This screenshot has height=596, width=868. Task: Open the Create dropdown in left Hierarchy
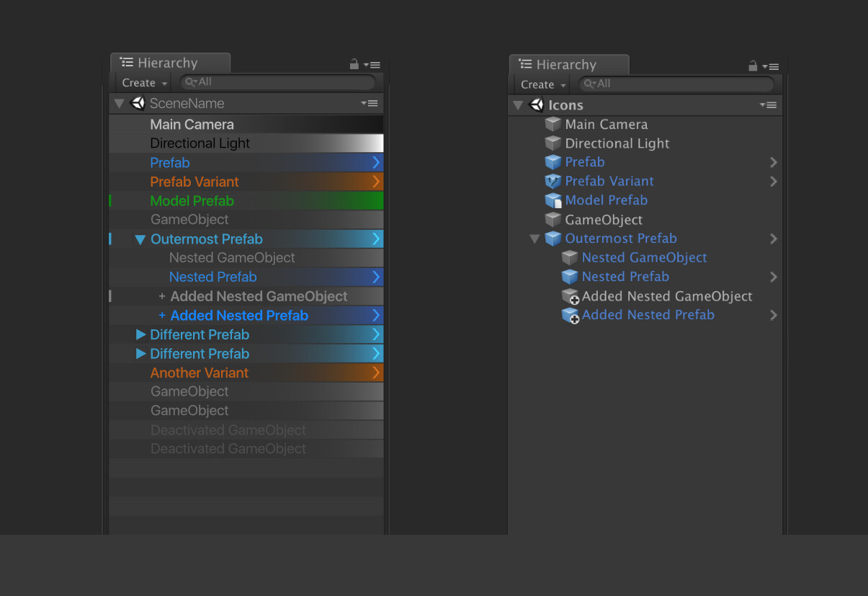[x=142, y=82]
